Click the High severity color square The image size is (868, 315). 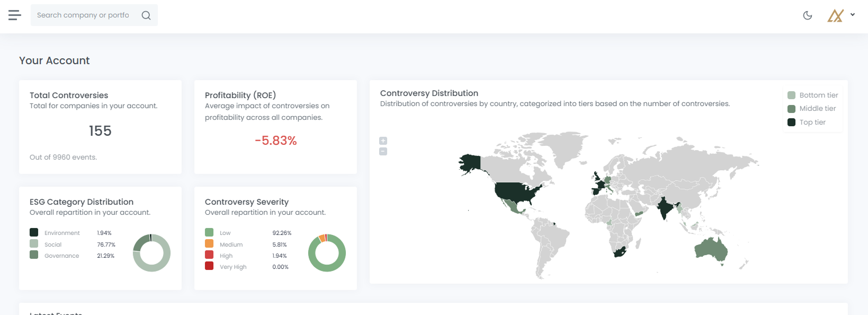coord(209,255)
